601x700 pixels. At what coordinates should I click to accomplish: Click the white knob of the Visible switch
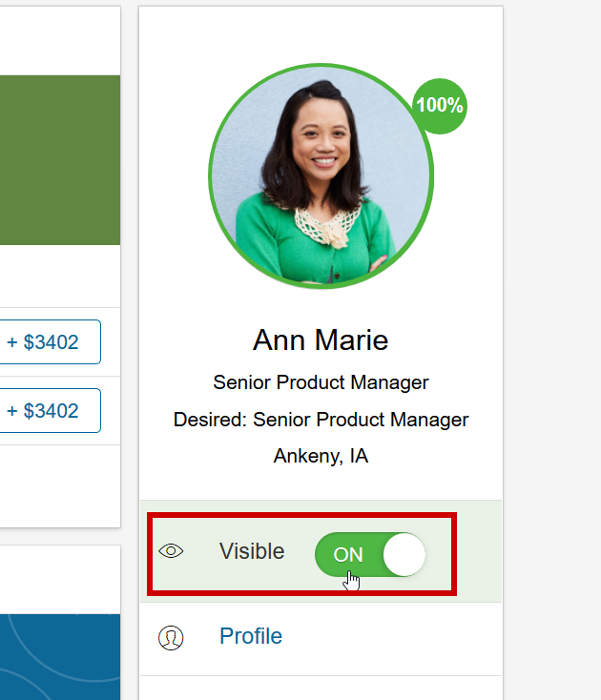[404, 554]
